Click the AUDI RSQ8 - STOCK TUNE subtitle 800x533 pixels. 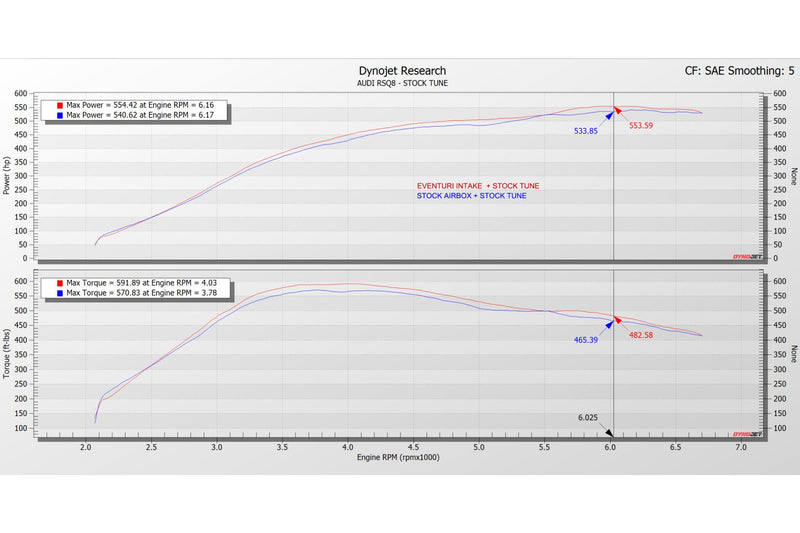coord(400,83)
